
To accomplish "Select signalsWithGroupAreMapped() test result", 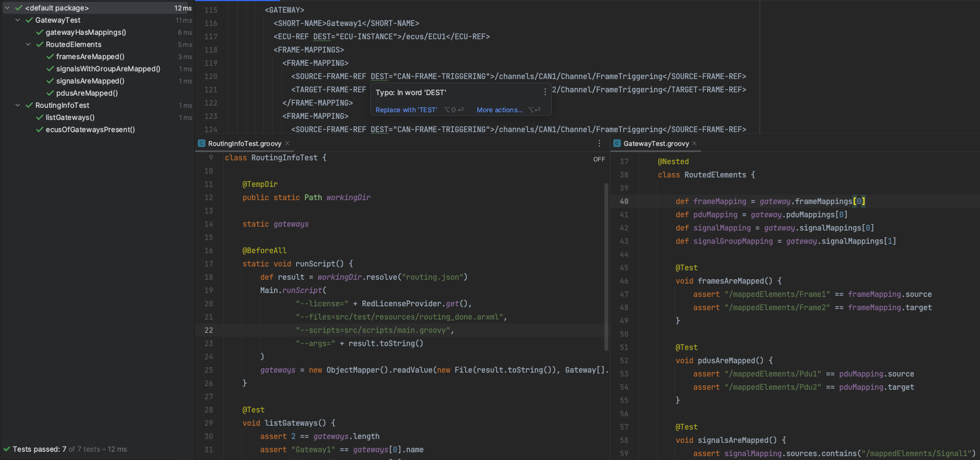I will [x=108, y=69].
